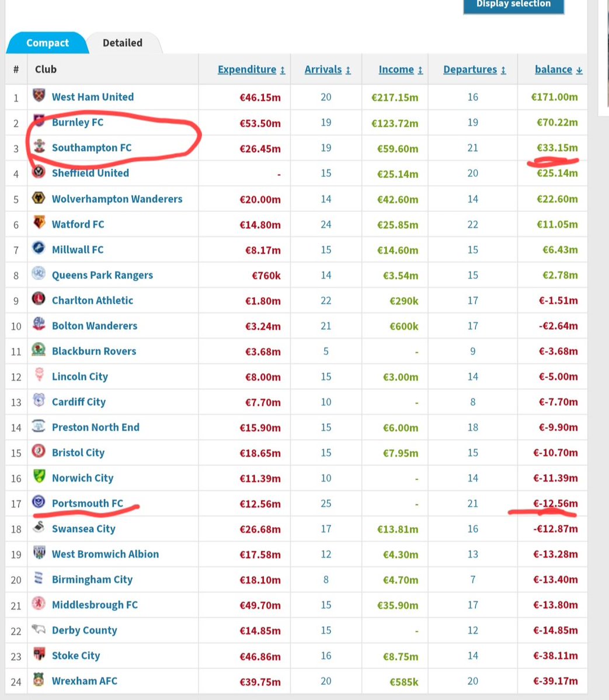The height and width of the screenshot is (700, 609).
Task: Click the Derby County ram crest
Action: point(39,629)
